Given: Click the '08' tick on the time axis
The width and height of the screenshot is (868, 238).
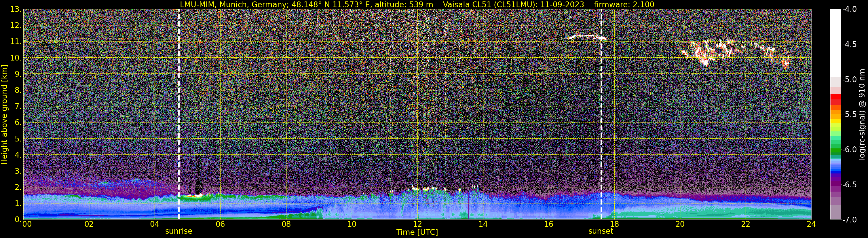Looking at the screenshot, I should click(x=286, y=224).
